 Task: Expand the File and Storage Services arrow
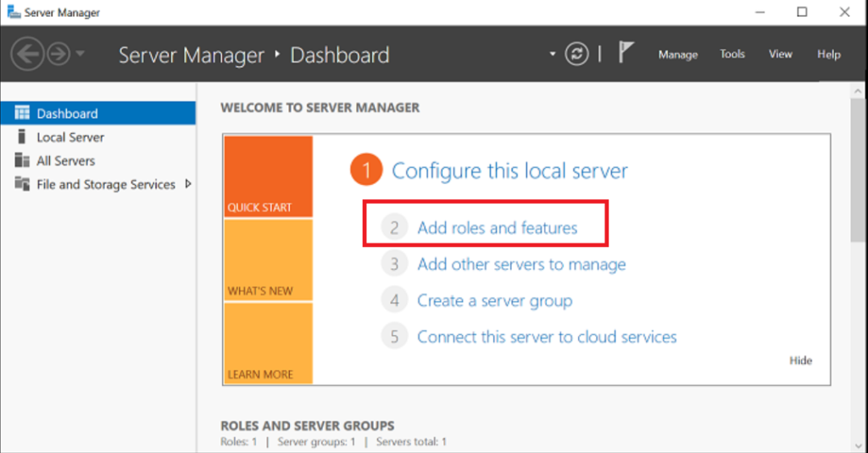click(x=188, y=184)
